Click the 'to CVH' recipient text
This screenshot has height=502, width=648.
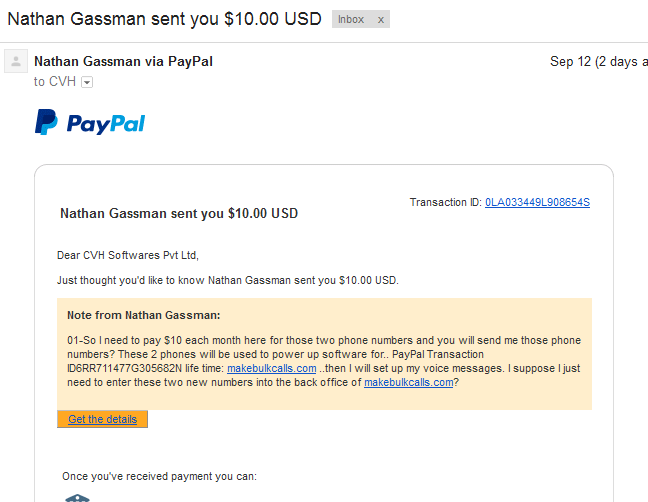pos(55,82)
